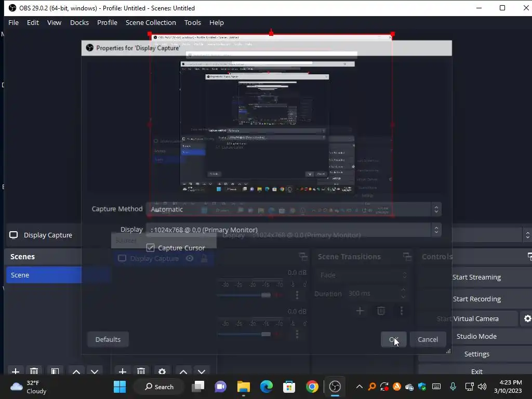Image resolution: width=532 pixels, height=399 pixels.
Task: Add a new source with plus icon
Action: coord(123,371)
